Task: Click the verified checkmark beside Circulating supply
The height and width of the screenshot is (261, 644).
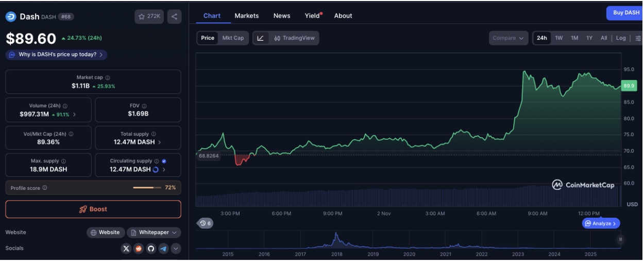Action: coord(164,161)
